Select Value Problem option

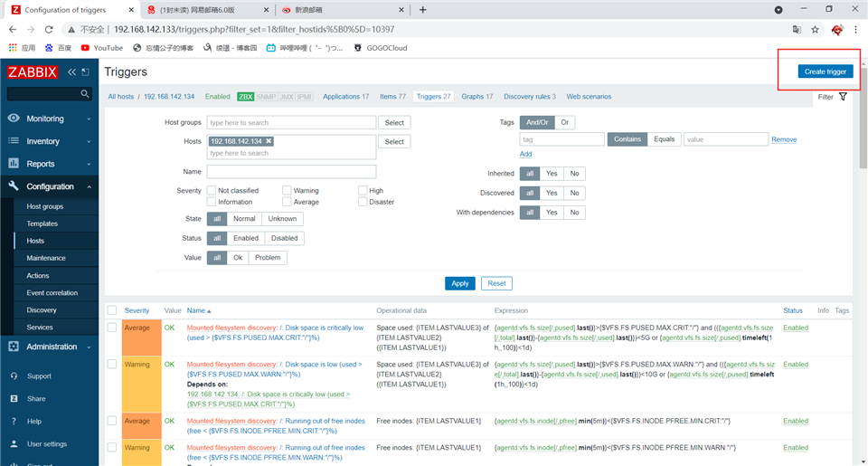[x=268, y=258]
